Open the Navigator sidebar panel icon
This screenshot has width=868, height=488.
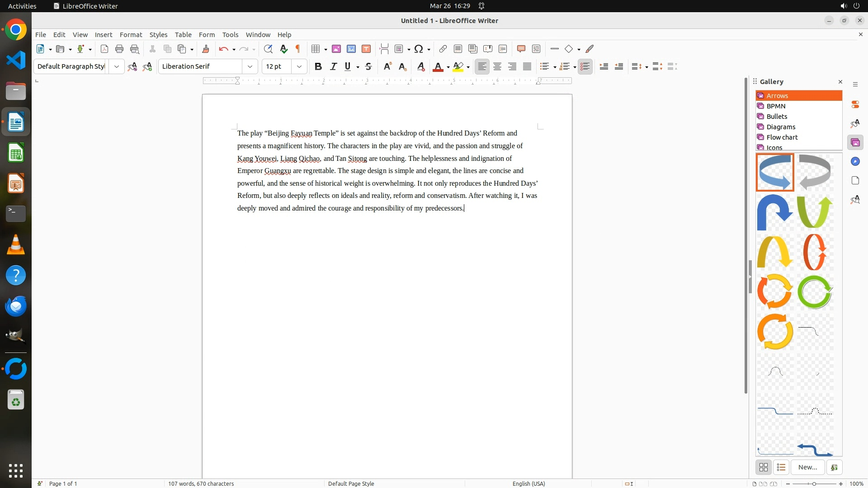[x=855, y=162]
